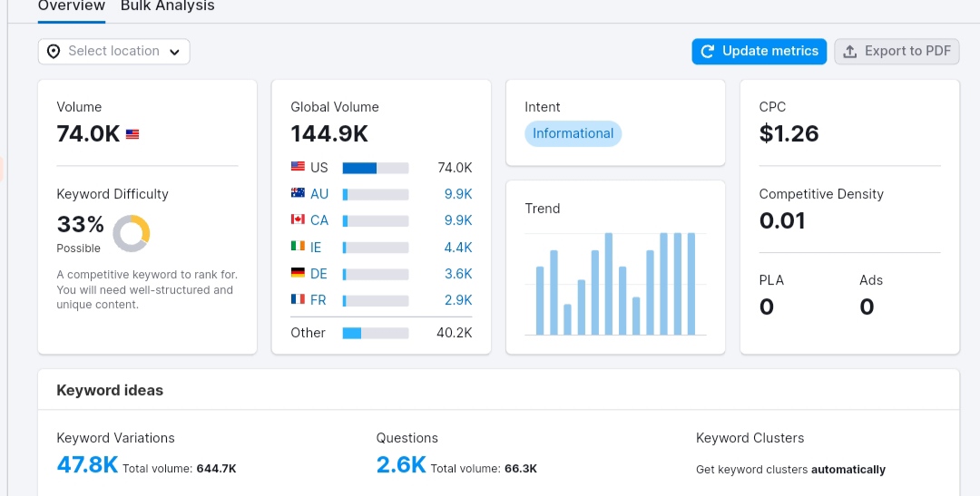Click the upload icon in Export to PDF

[x=850, y=51]
